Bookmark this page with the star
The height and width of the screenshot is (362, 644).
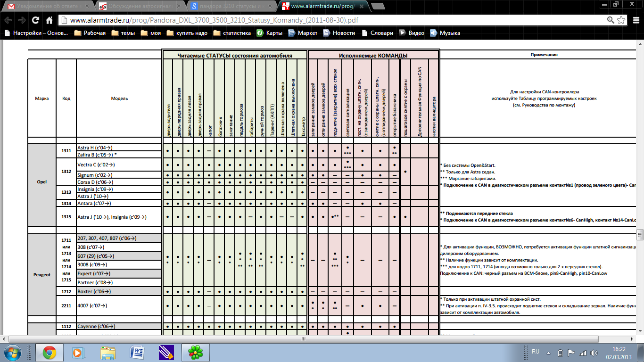(621, 20)
